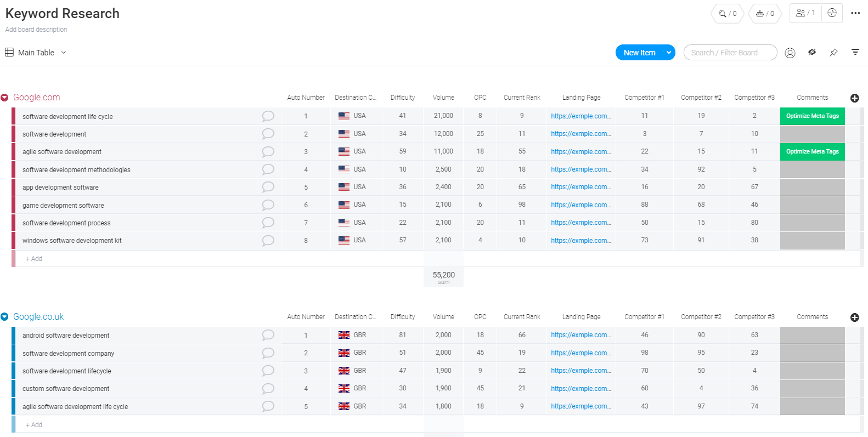
Task: Click the person filter avatar icon
Action: (x=790, y=53)
